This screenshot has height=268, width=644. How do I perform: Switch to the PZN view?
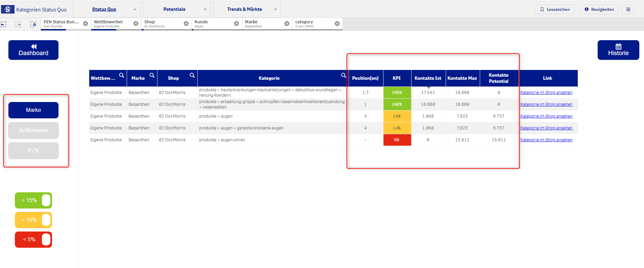click(x=33, y=151)
